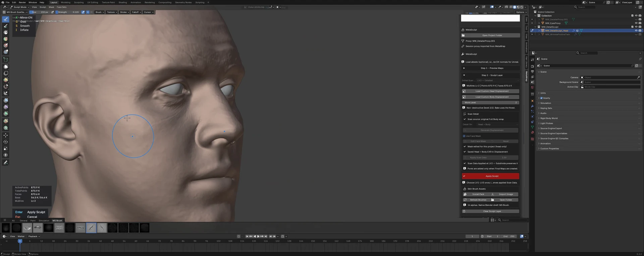
Task: Select the Annotate tool in the left toolbar
Action: 6,163
